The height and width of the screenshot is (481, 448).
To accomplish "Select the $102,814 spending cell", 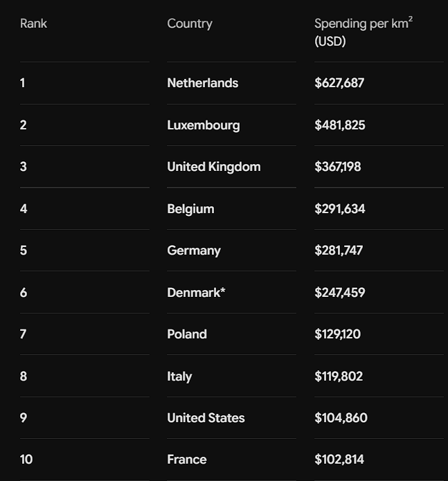I will tap(339, 460).
